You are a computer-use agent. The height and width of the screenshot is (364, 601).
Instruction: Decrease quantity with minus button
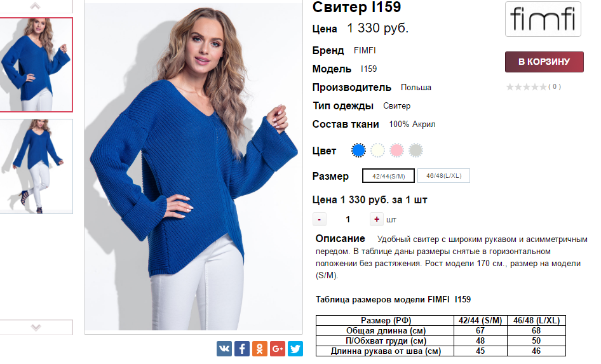point(320,219)
